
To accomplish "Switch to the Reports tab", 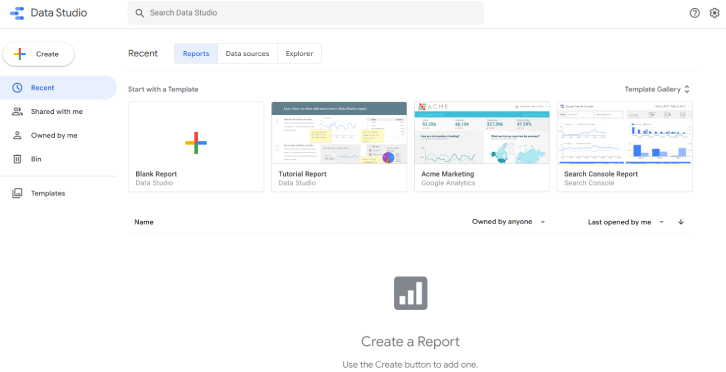I will [x=196, y=54].
